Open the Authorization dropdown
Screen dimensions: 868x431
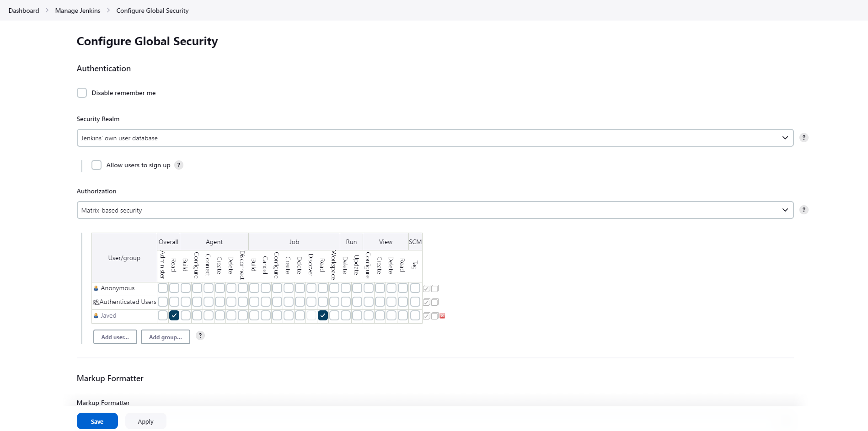[x=435, y=210]
